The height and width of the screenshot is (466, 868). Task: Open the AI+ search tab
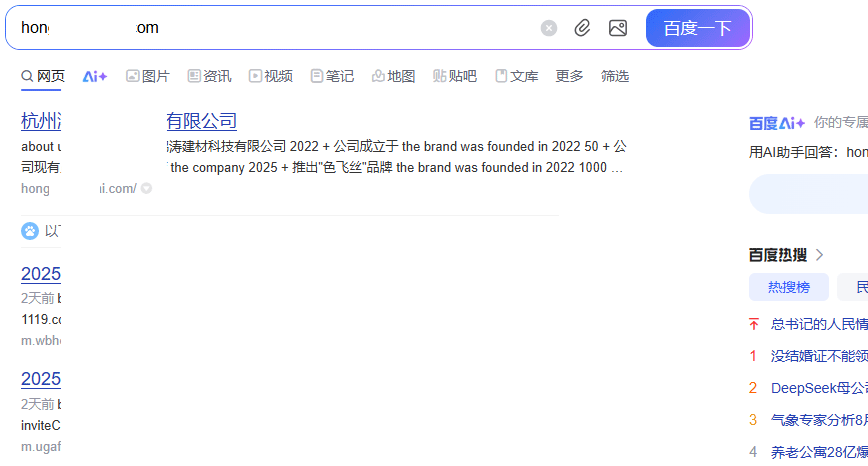tap(95, 76)
